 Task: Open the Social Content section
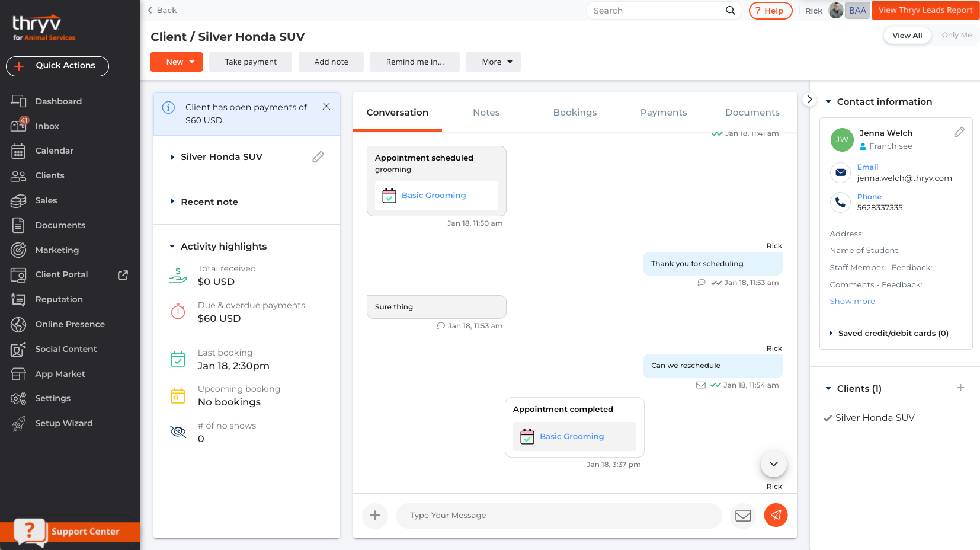[x=66, y=349]
